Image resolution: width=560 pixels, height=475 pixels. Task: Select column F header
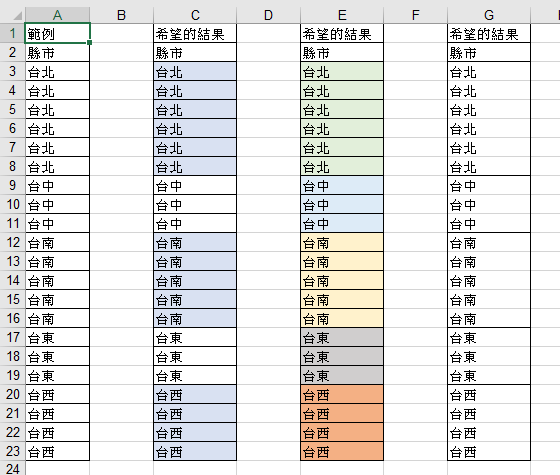click(415, 15)
